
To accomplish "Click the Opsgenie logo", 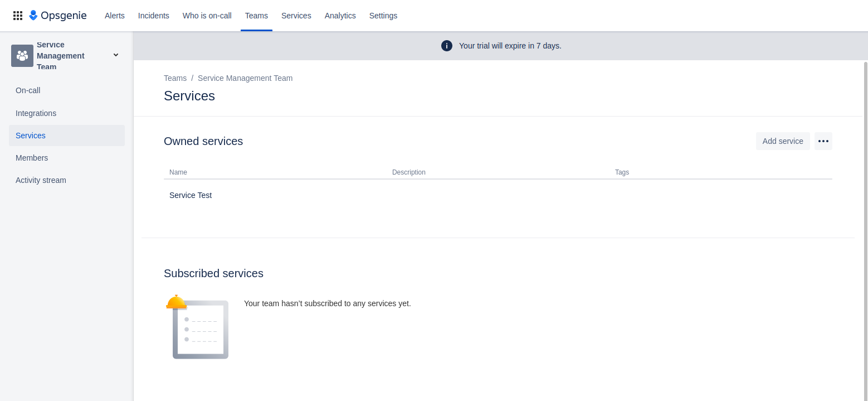I will point(58,16).
